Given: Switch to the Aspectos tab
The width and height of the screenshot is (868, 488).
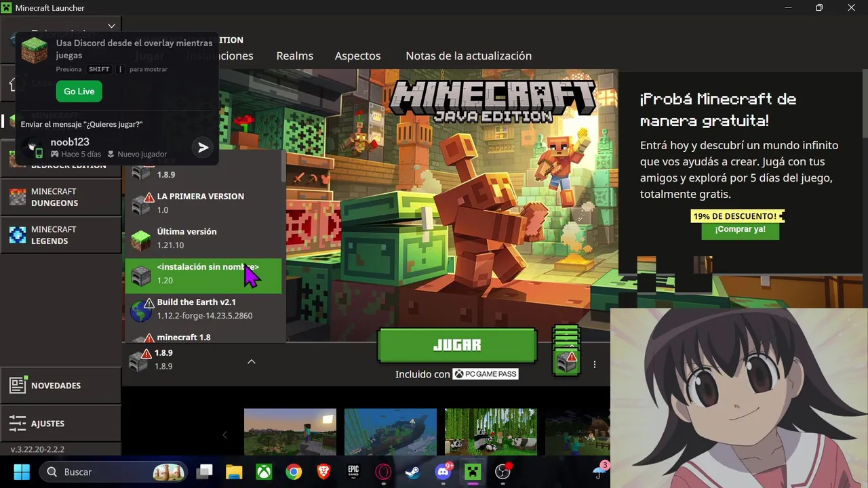Looking at the screenshot, I should pos(357,56).
